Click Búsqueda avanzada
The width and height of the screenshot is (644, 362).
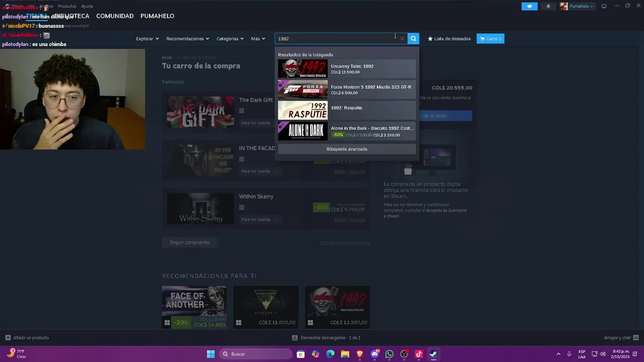347,149
